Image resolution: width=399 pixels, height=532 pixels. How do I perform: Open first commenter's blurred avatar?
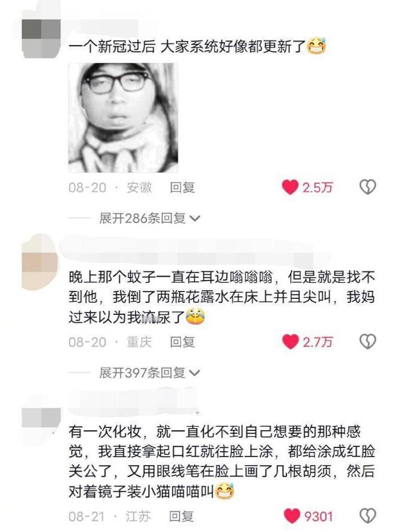pyautogui.click(x=41, y=38)
